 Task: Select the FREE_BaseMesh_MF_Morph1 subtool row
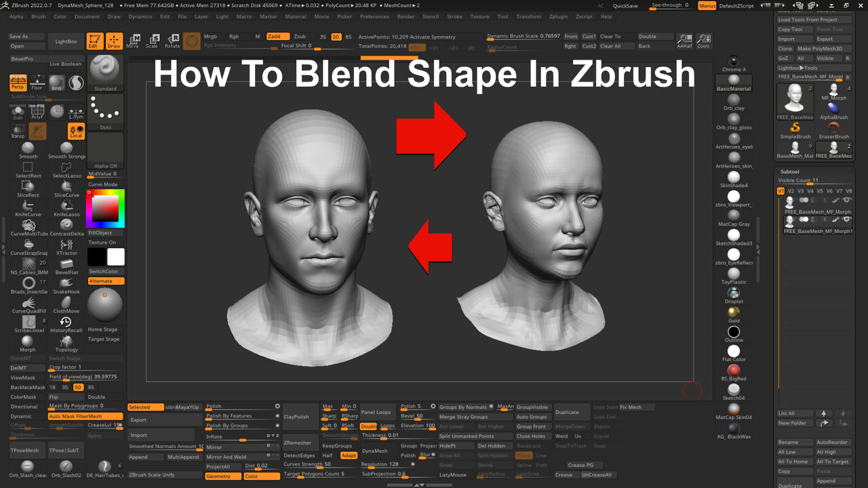click(817, 224)
